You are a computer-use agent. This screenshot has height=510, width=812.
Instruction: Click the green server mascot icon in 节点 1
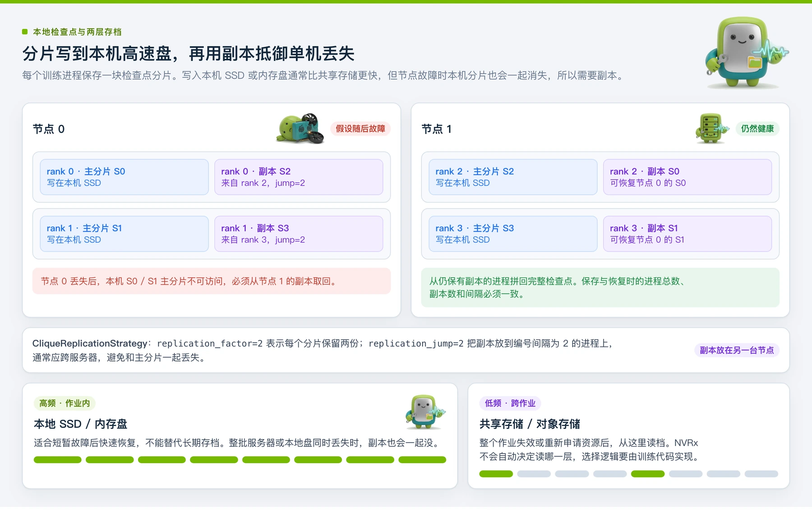click(711, 129)
